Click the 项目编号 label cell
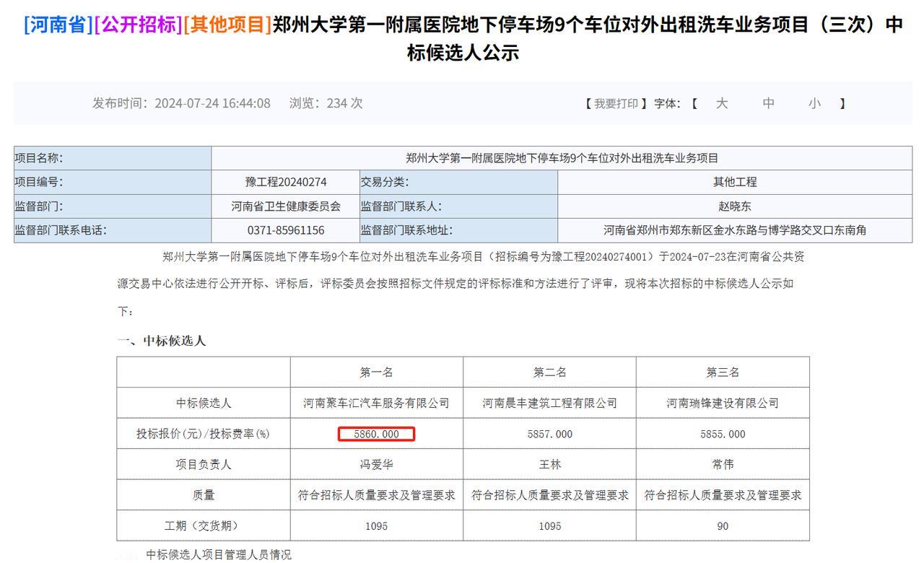 [113, 182]
